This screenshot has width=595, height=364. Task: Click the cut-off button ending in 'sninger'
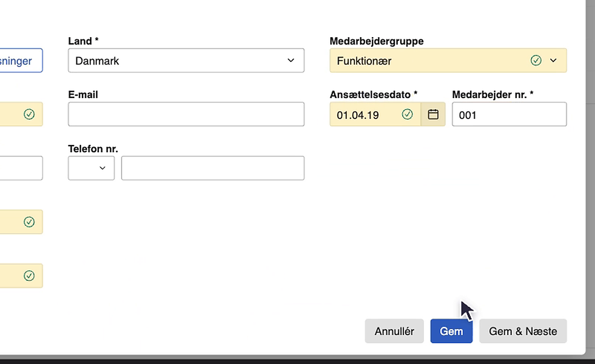(21, 60)
